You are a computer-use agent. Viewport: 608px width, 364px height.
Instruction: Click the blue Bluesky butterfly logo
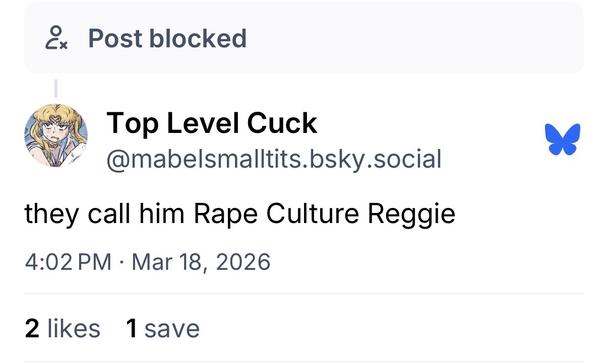pos(563,139)
